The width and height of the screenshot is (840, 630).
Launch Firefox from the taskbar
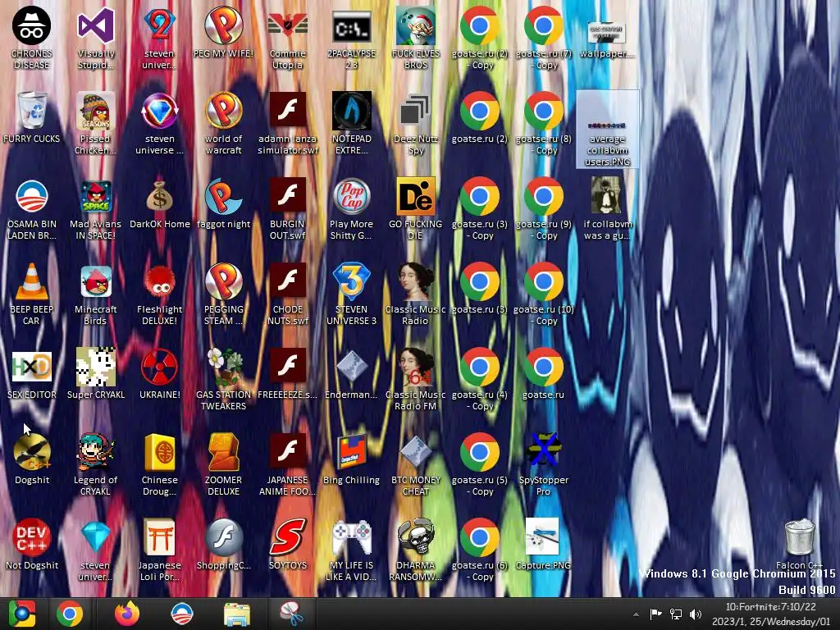click(x=127, y=614)
